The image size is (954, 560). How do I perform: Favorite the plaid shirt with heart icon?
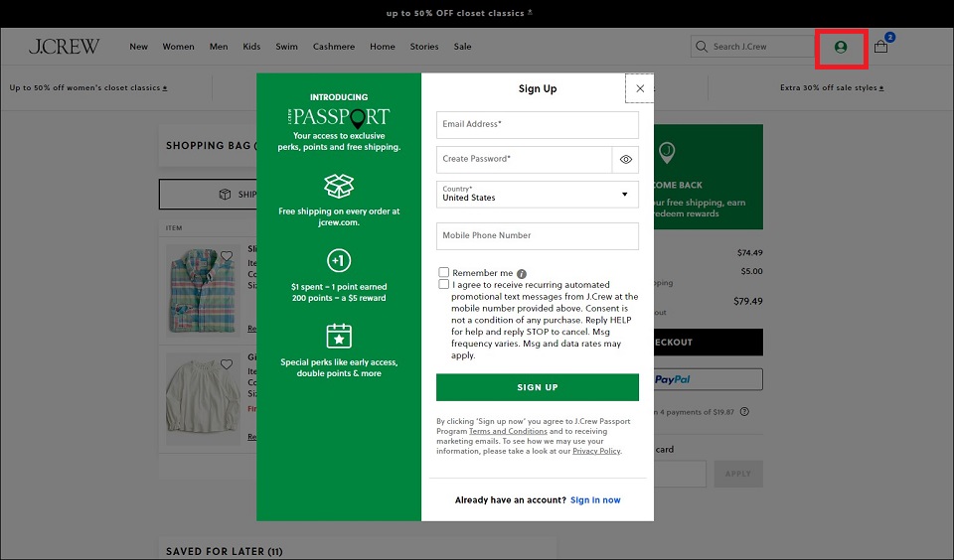pos(227,256)
